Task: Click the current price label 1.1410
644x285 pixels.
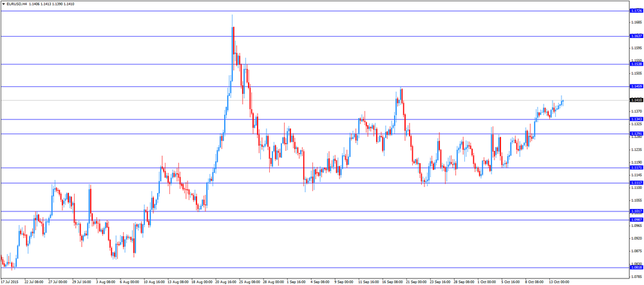Action: (636, 100)
